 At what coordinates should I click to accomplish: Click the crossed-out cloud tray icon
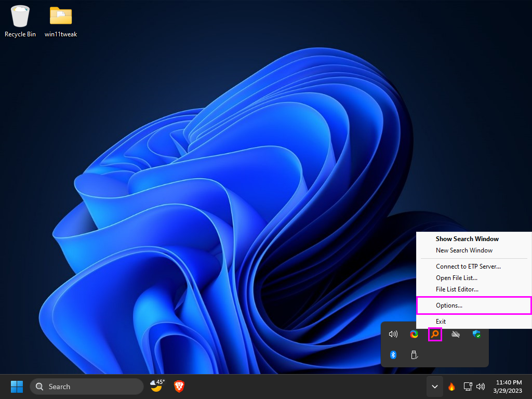point(456,334)
